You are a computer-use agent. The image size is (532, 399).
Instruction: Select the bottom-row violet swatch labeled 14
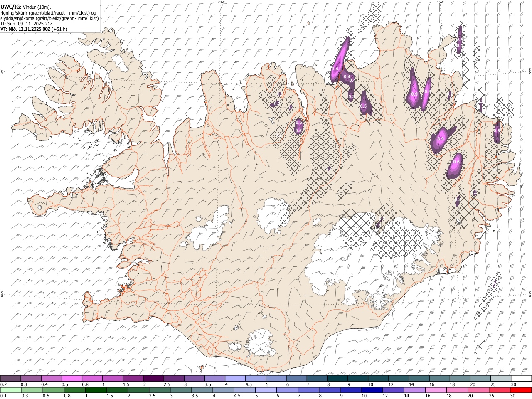click(414, 390)
